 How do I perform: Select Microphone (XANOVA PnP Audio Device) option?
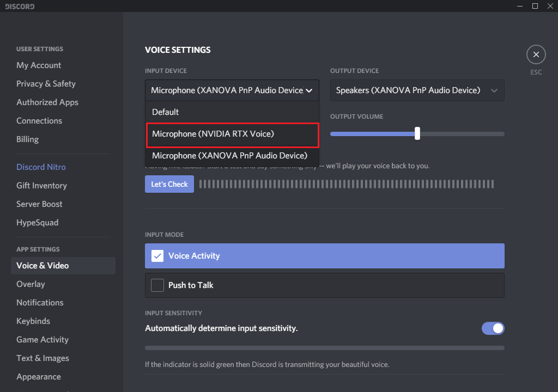[232, 156]
